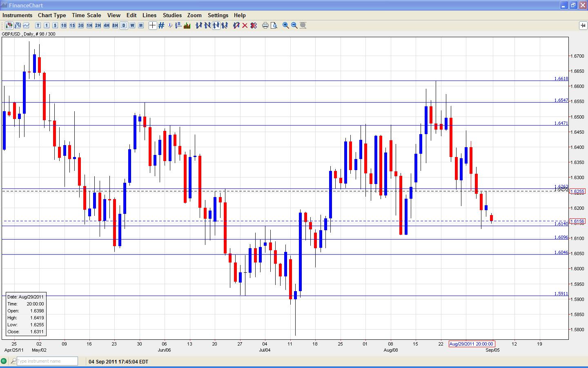Click the greyed-out zoom reset icon
Viewport: 588px width, 368px height.
303,25
